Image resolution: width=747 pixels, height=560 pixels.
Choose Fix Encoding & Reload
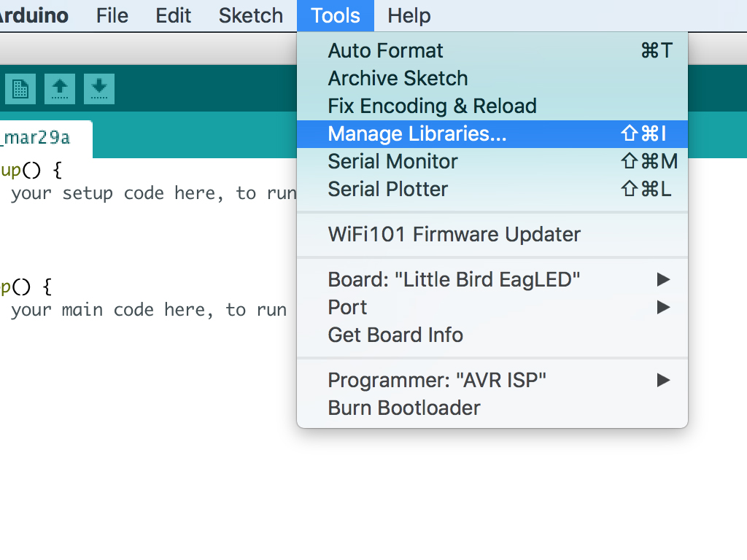tap(492, 106)
